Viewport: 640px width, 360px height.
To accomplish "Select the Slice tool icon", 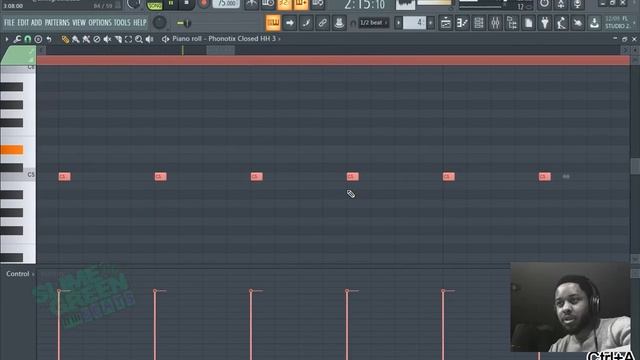I will pyautogui.click(x=118, y=39).
